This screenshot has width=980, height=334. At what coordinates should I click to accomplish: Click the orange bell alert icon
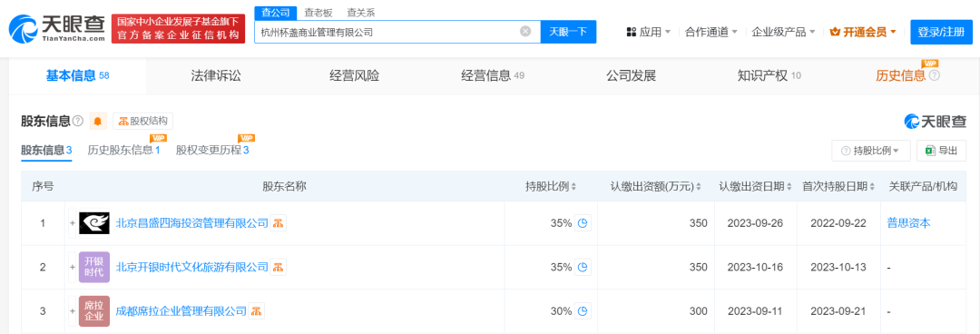(99, 121)
